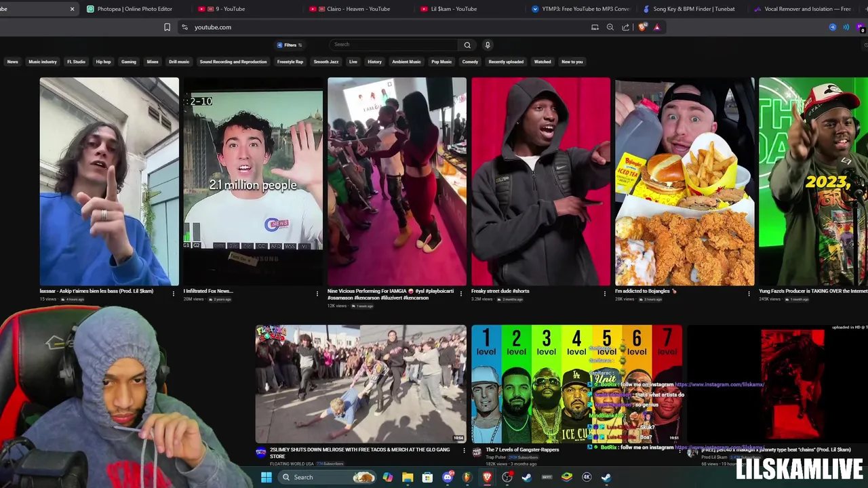Open Brave Rewards triangle icon
Screen dimensions: 868x488
[656, 27]
